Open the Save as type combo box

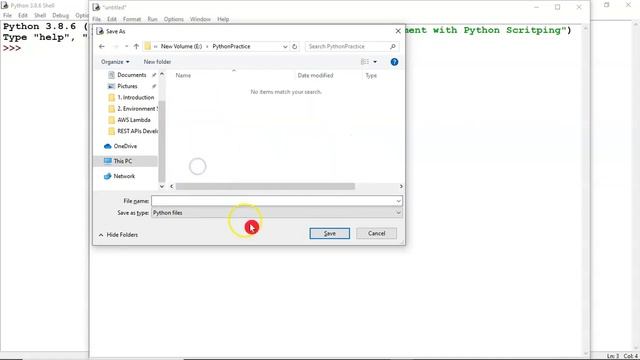coord(277,213)
